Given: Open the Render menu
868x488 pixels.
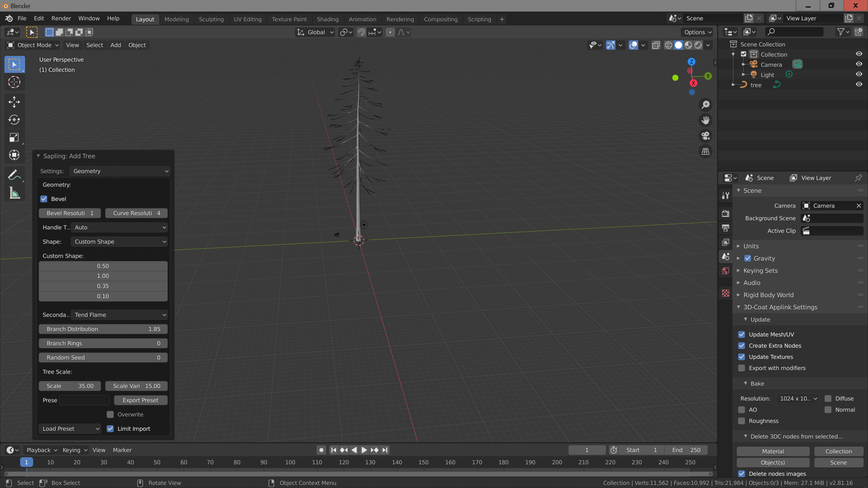Looking at the screenshot, I should coord(61,18).
